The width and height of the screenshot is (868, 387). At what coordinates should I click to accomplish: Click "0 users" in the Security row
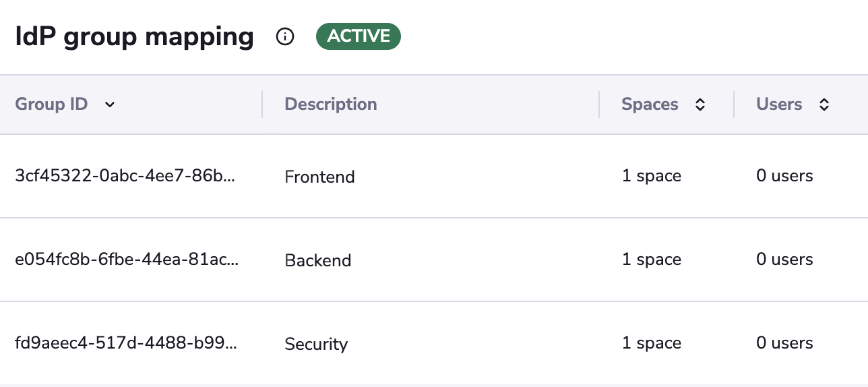click(x=784, y=343)
